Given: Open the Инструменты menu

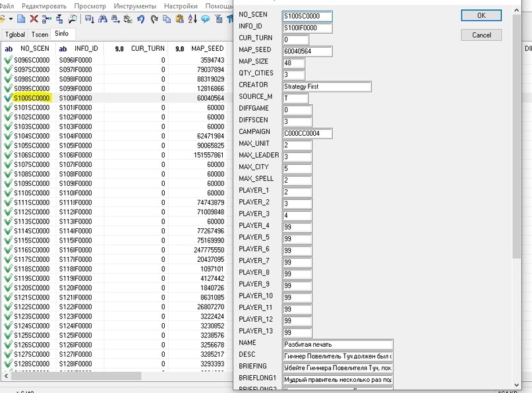Looking at the screenshot, I should pos(134,6).
